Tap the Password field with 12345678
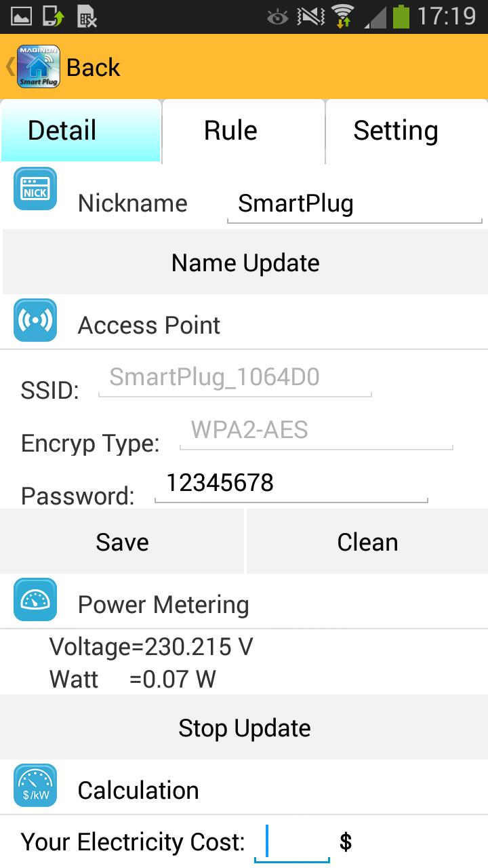This screenshot has width=488, height=868. click(x=291, y=484)
